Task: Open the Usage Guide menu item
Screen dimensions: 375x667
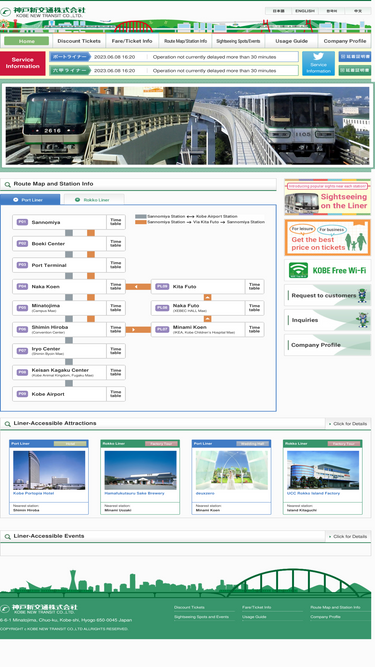Action: [291, 41]
